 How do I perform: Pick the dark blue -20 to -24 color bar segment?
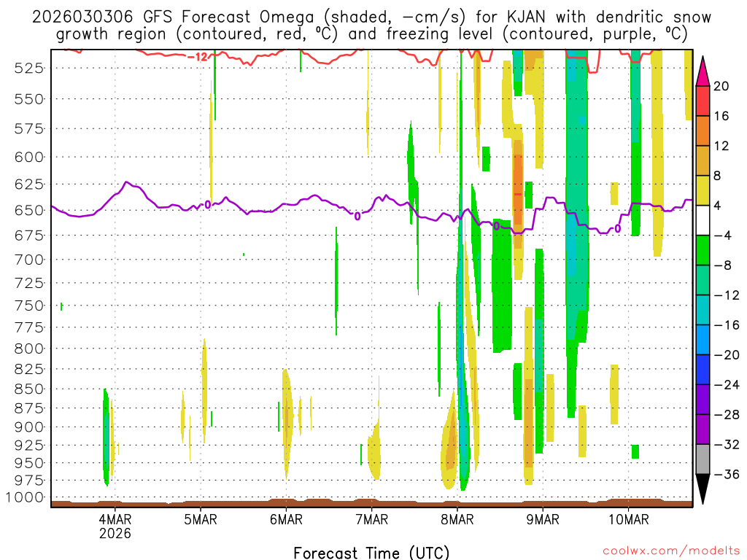pos(703,370)
